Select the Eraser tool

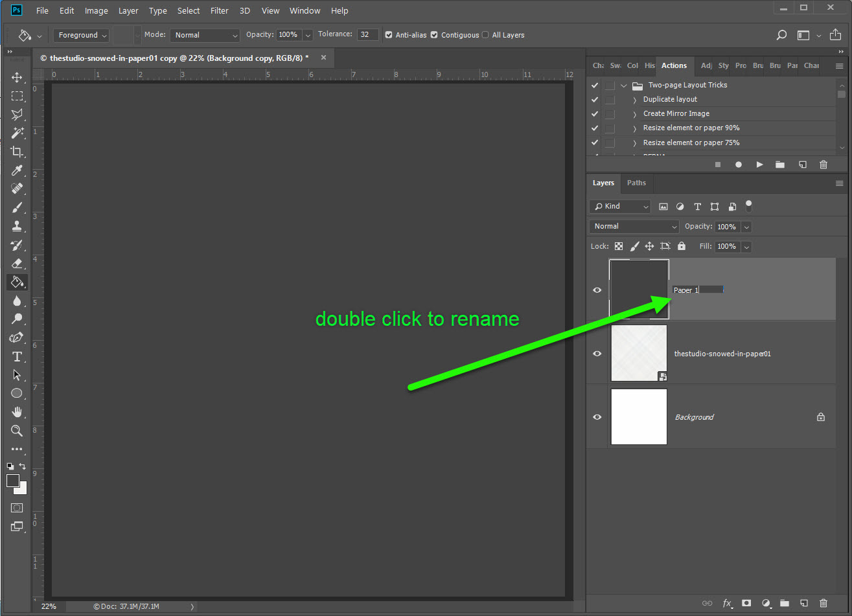17,263
